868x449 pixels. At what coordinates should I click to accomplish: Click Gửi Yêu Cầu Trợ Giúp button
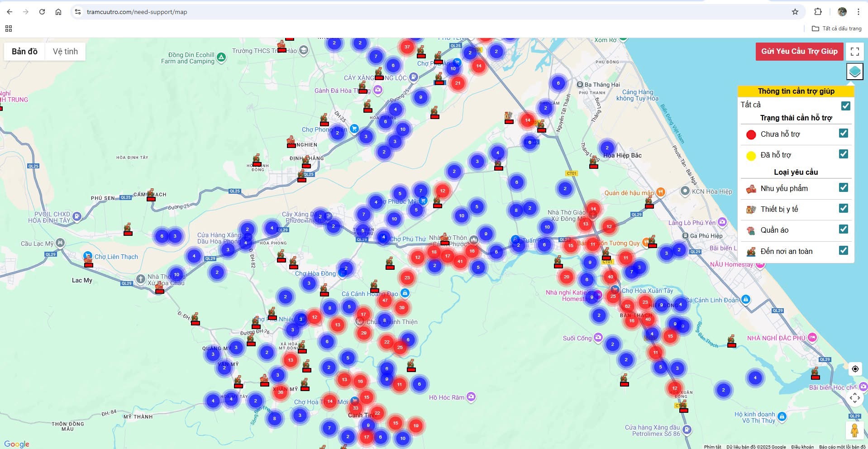tap(799, 52)
